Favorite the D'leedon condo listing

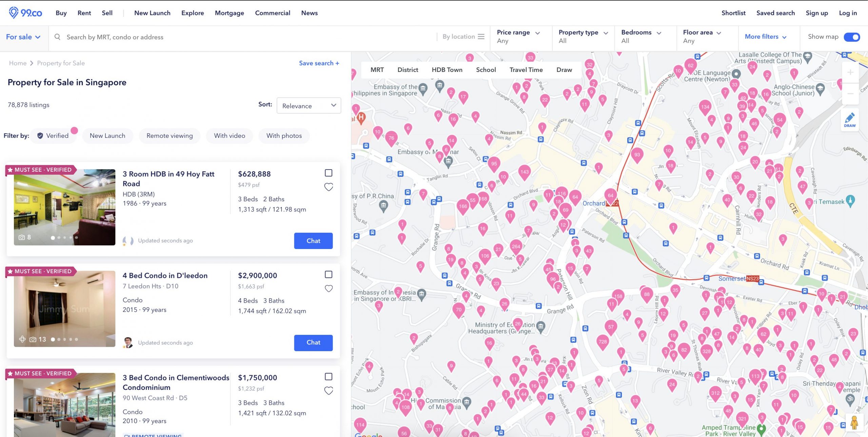pyautogui.click(x=329, y=289)
